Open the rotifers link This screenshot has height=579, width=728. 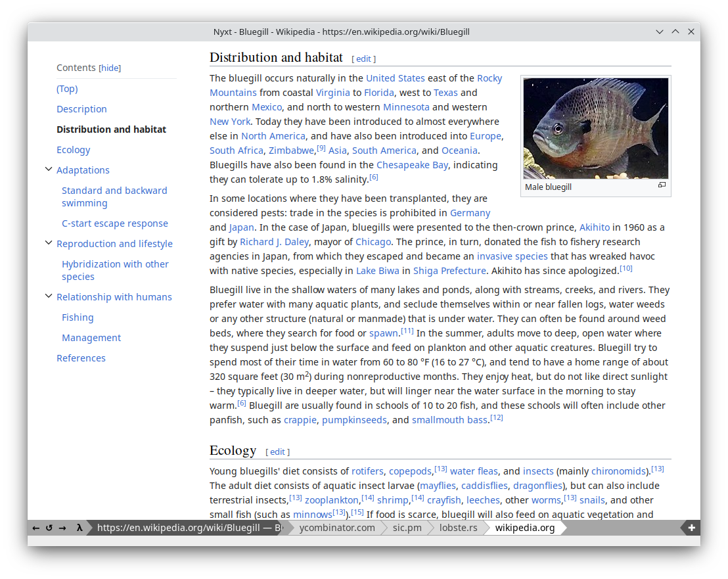367,471
